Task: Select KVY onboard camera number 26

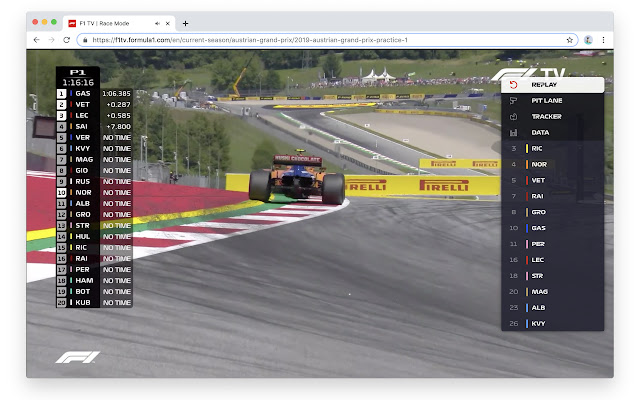Action: coord(553,324)
